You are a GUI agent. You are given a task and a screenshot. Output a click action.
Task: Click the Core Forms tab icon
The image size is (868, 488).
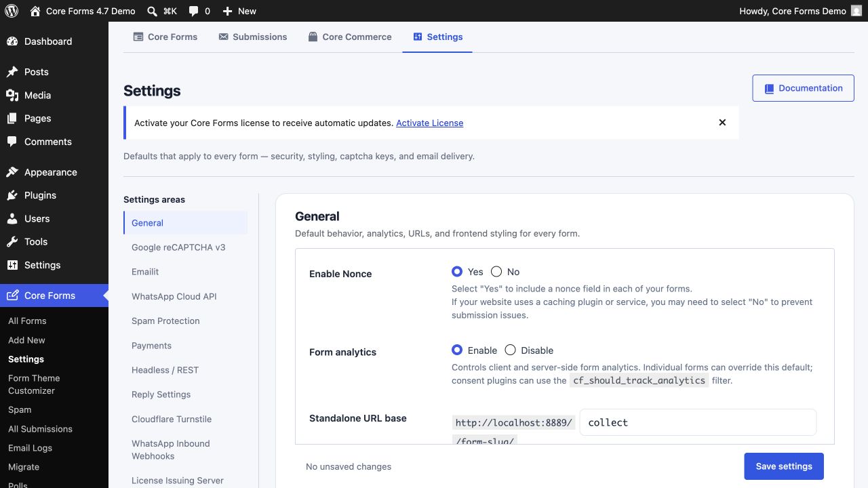[x=138, y=37]
